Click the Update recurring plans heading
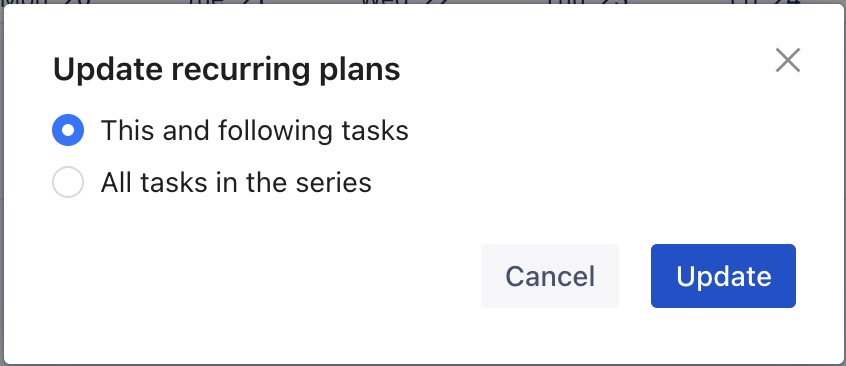This screenshot has height=366, width=846. [x=227, y=70]
